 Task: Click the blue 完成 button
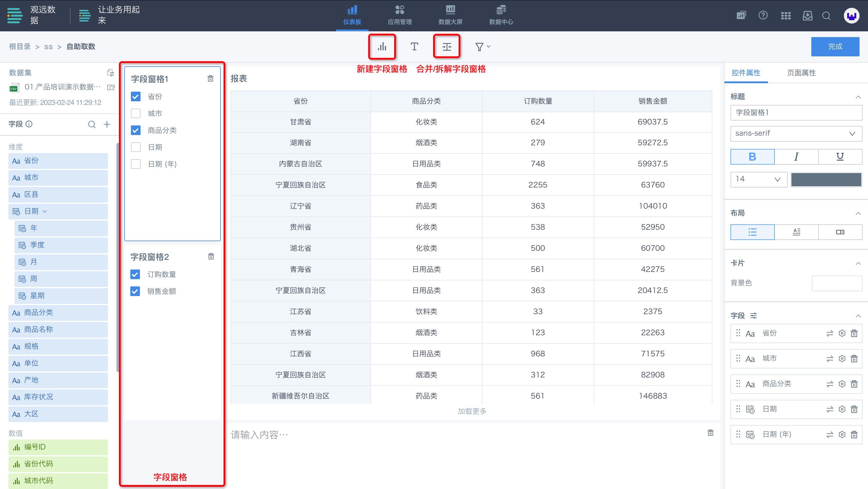tap(835, 46)
